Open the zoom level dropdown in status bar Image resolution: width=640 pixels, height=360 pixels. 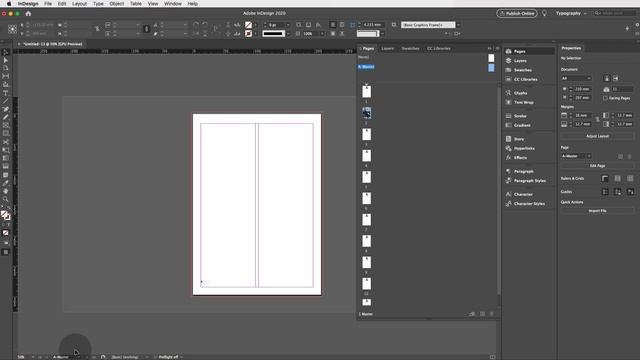pyautogui.click(x=33, y=357)
